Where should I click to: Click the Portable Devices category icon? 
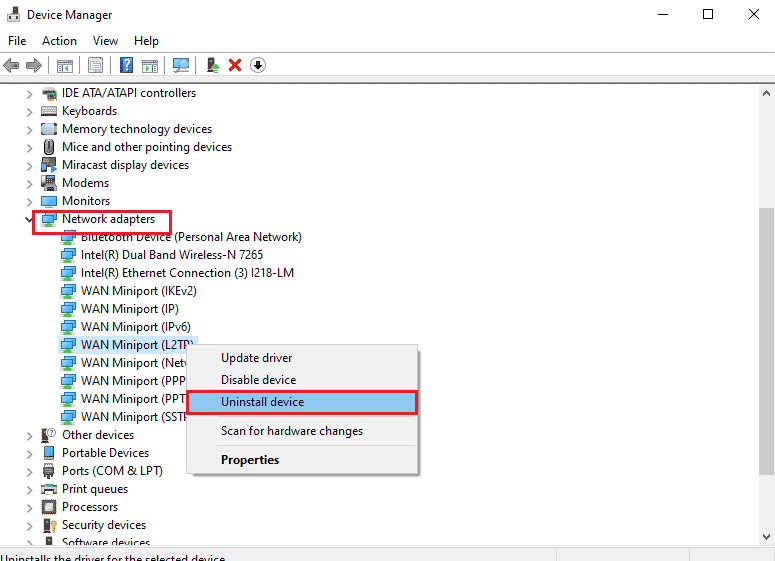click(49, 453)
